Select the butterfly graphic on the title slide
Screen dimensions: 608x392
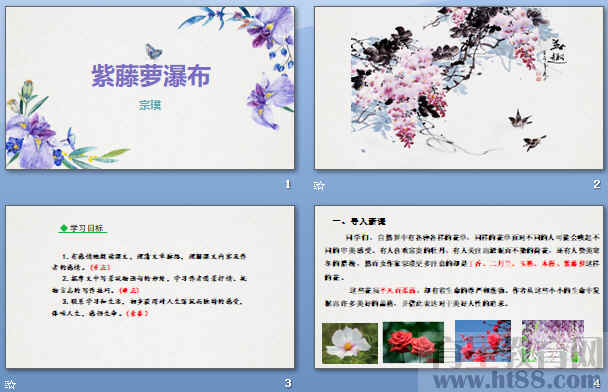point(153,51)
